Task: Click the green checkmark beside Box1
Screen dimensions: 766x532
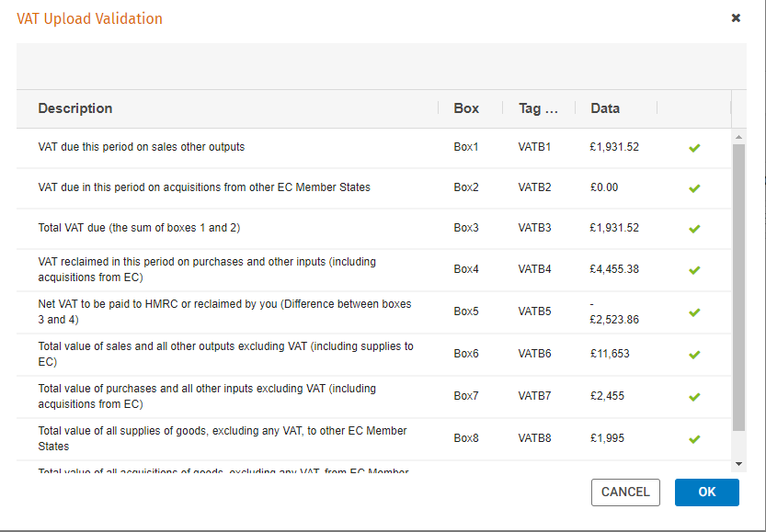Action: (694, 148)
